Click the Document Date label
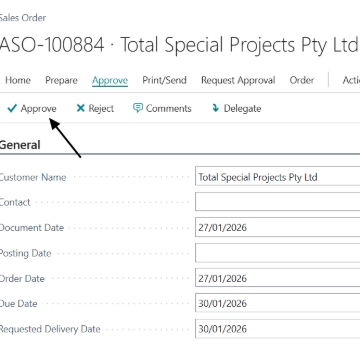 click(32, 228)
